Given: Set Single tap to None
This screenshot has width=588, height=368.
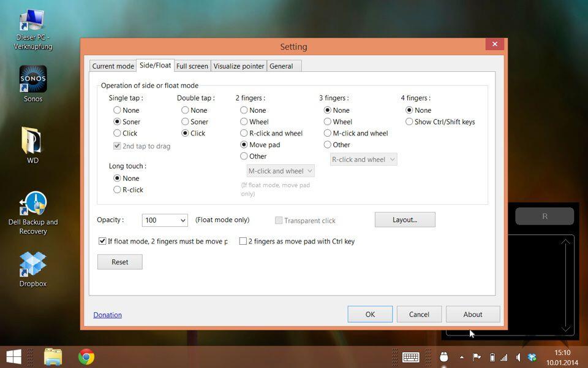Looking at the screenshot, I should [126, 110].
